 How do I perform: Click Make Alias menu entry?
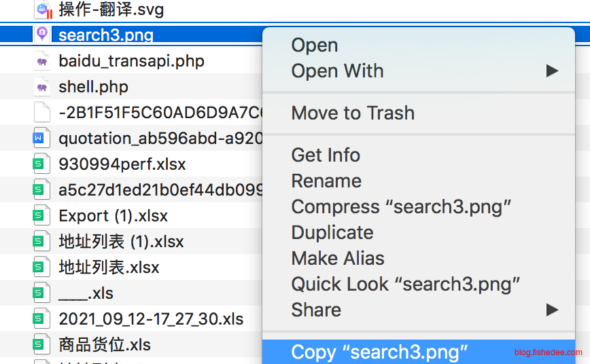[338, 258]
